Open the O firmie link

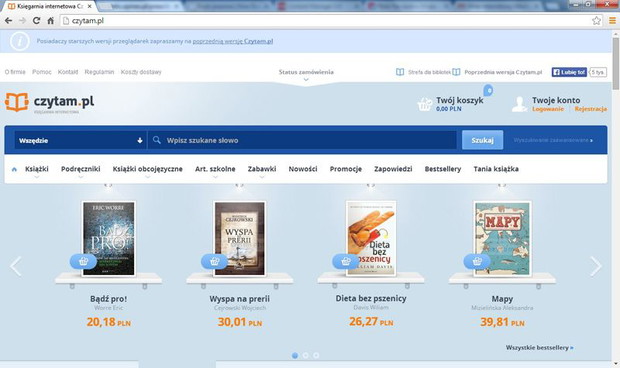point(15,72)
